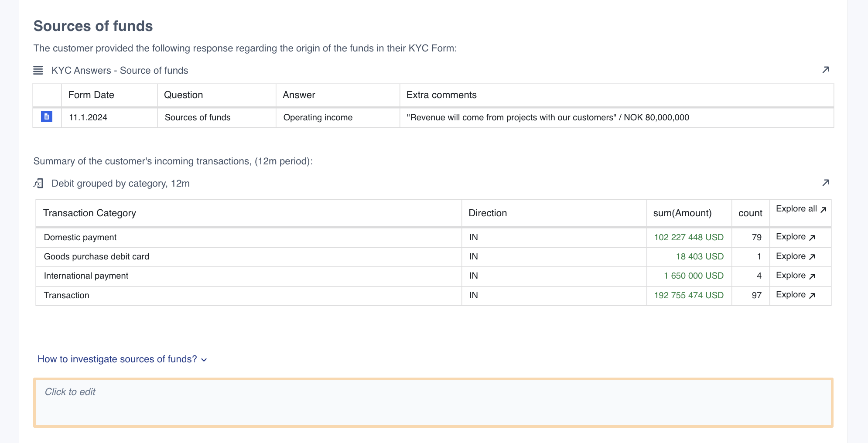The image size is (868, 443).
Task: Click the function icon beside Debit grouped title
Action: (38, 183)
